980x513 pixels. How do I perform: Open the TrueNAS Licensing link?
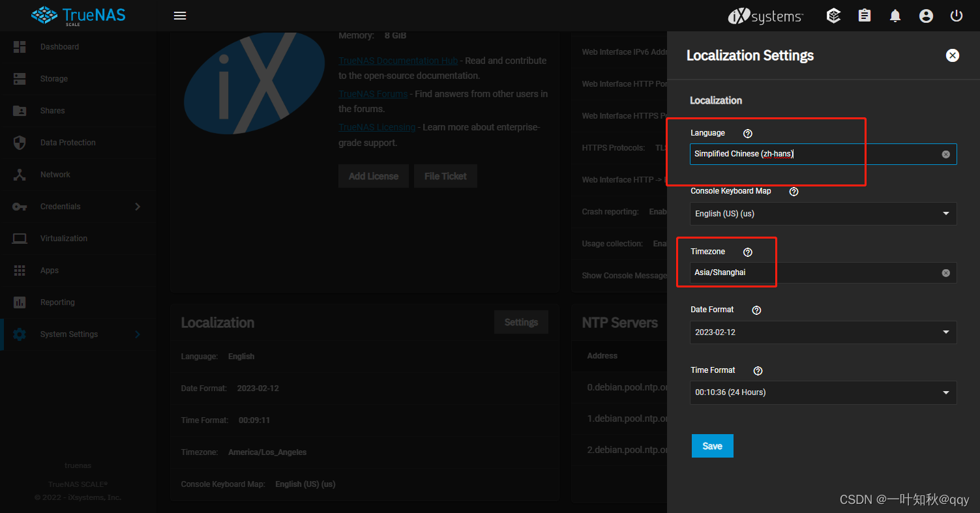pyautogui.click(x=377, y=127)
